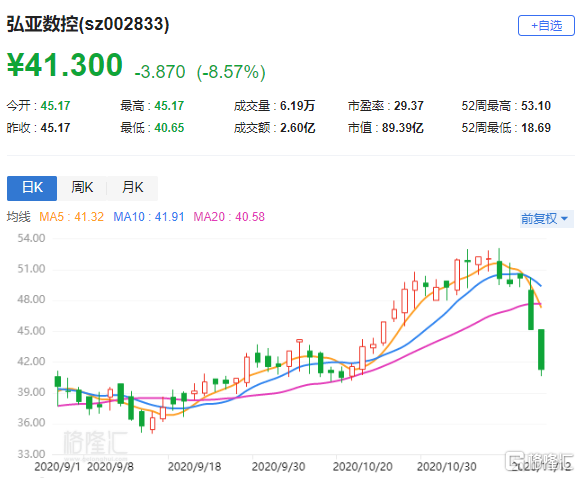The image size is (580, 478).
Task: Click the MA10 : 41.91 indicator
Action: click(149, 216)
